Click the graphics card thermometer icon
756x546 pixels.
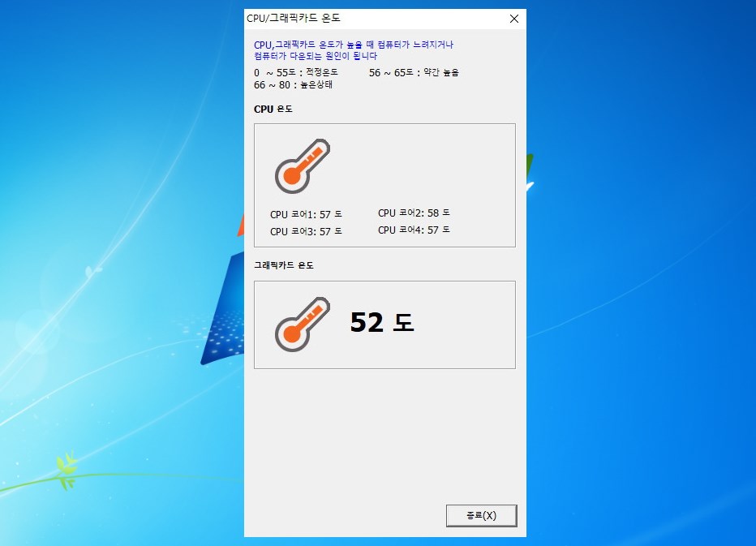coord(303,325)
